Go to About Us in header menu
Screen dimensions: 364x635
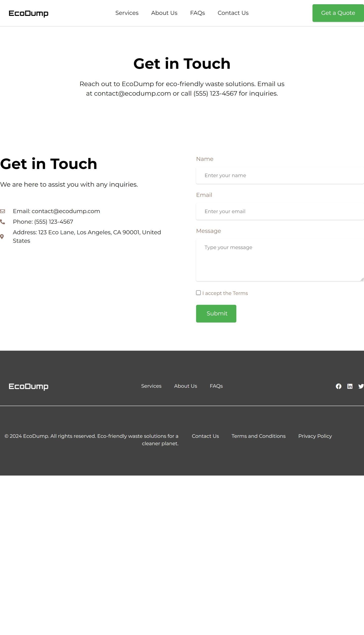[164, 13]
